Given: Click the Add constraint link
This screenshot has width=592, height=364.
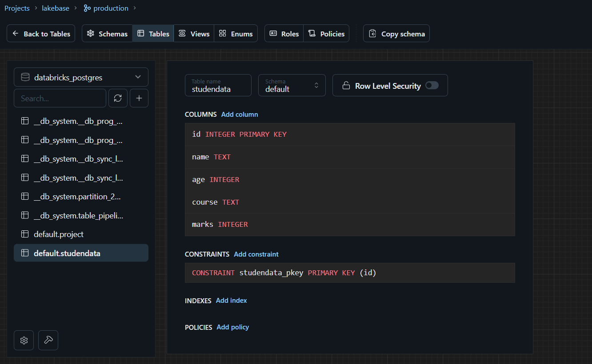Looking at the screenshot, I should (x=256, y=254).
